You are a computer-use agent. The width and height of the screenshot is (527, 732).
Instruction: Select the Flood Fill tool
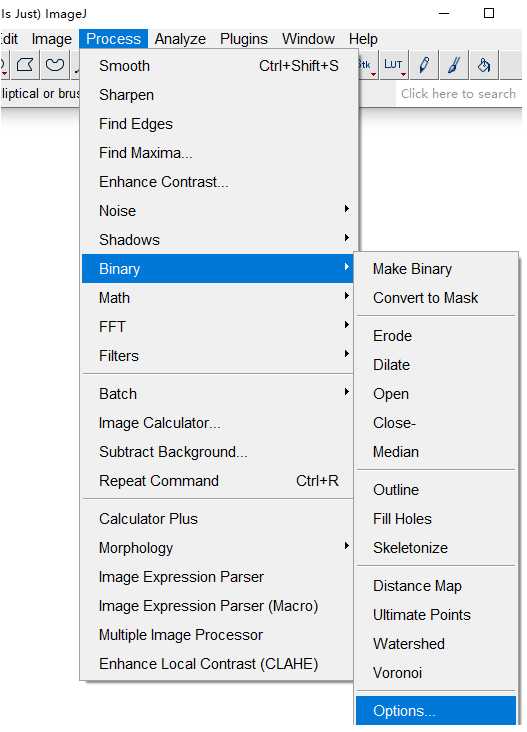pos(484,64)
